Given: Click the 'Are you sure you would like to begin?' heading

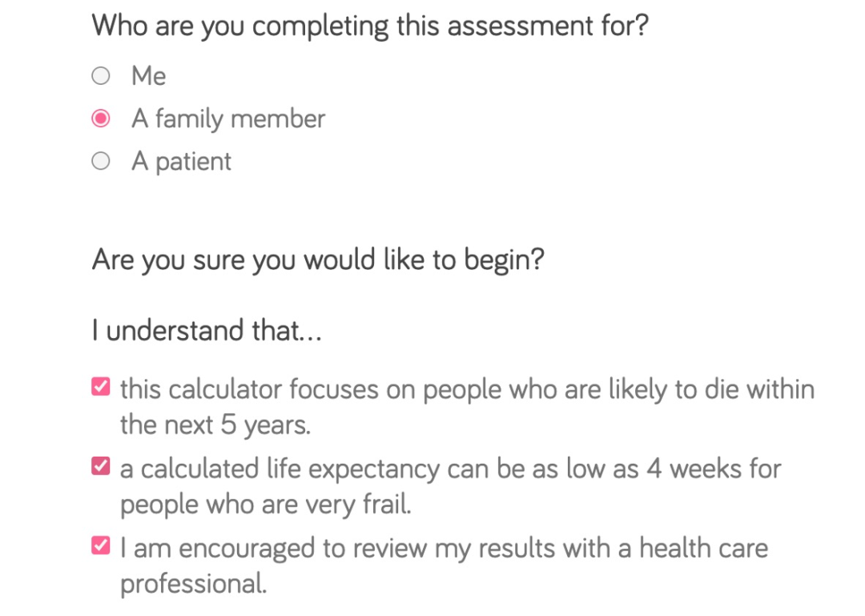Looking at the screenshot, I should [318, 260].
